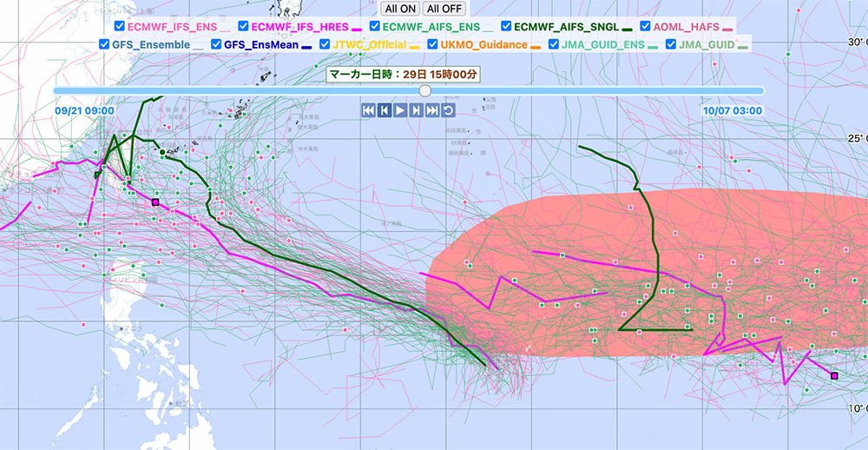Click the ECMWF_IFS_HRES legend label

pos(300,27)
